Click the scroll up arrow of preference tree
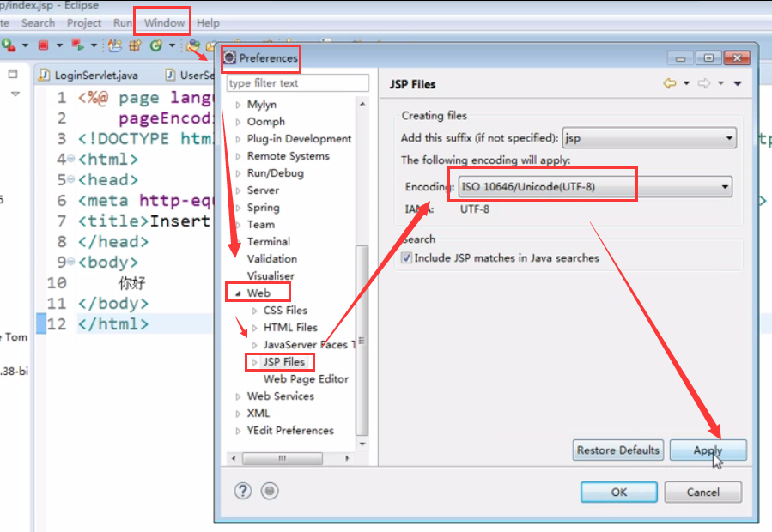 pos(362,104)
